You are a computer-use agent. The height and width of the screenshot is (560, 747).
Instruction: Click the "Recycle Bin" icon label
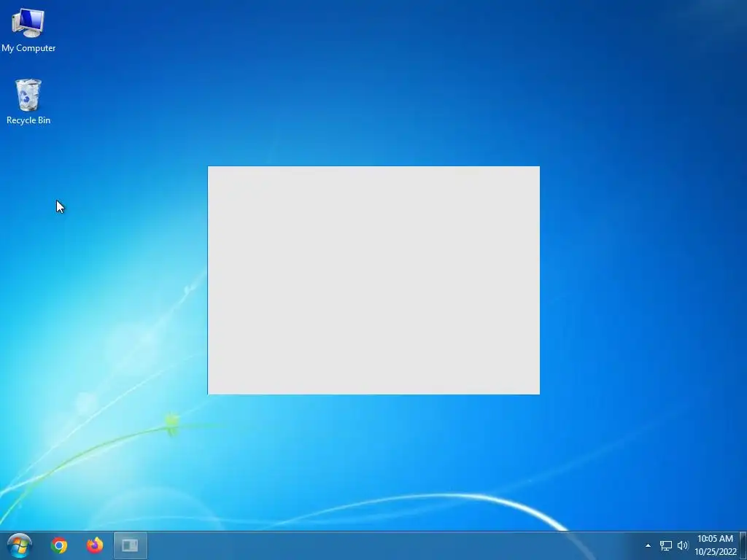28,120
